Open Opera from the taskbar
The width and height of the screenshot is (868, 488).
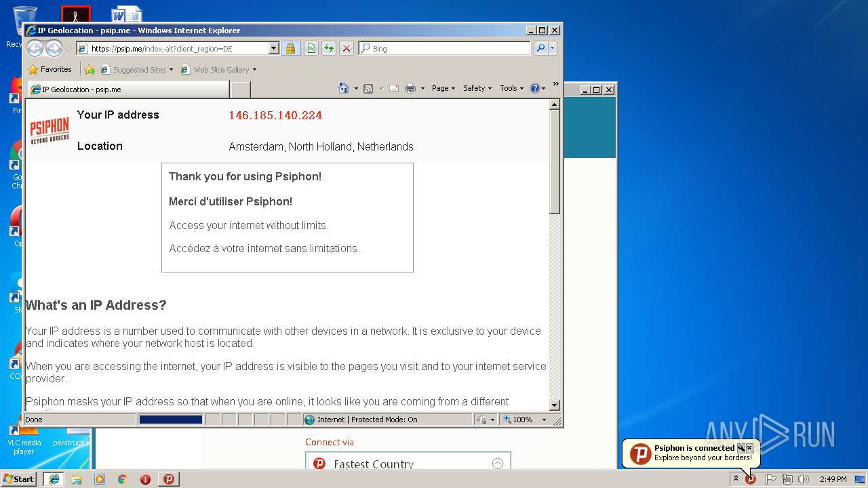146,479
